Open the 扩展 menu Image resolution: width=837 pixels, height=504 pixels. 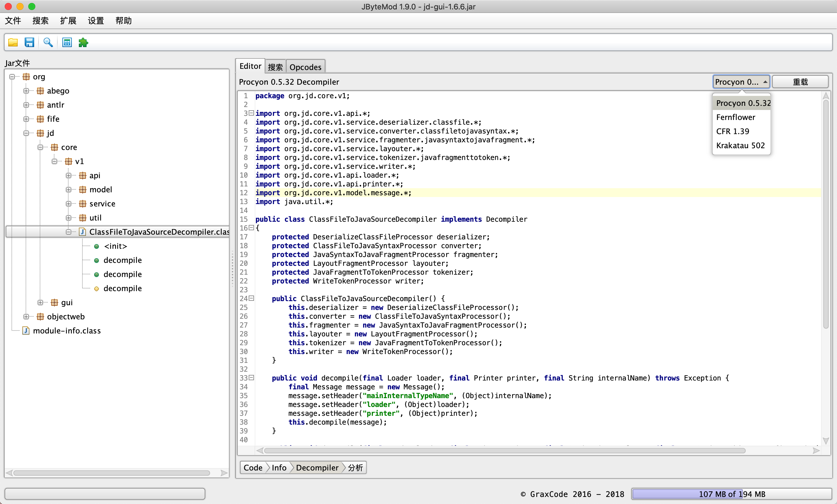tap(68, 21)
